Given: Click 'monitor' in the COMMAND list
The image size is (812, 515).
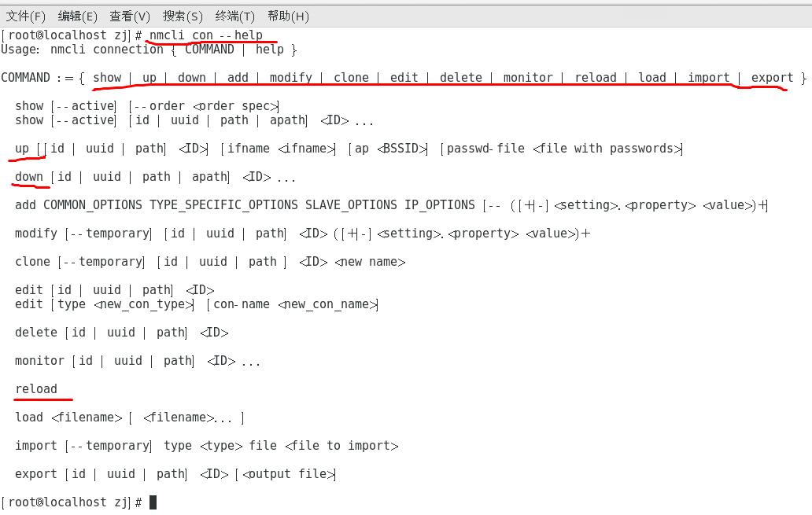Looking at the screenshot, I should click(528, 78).
